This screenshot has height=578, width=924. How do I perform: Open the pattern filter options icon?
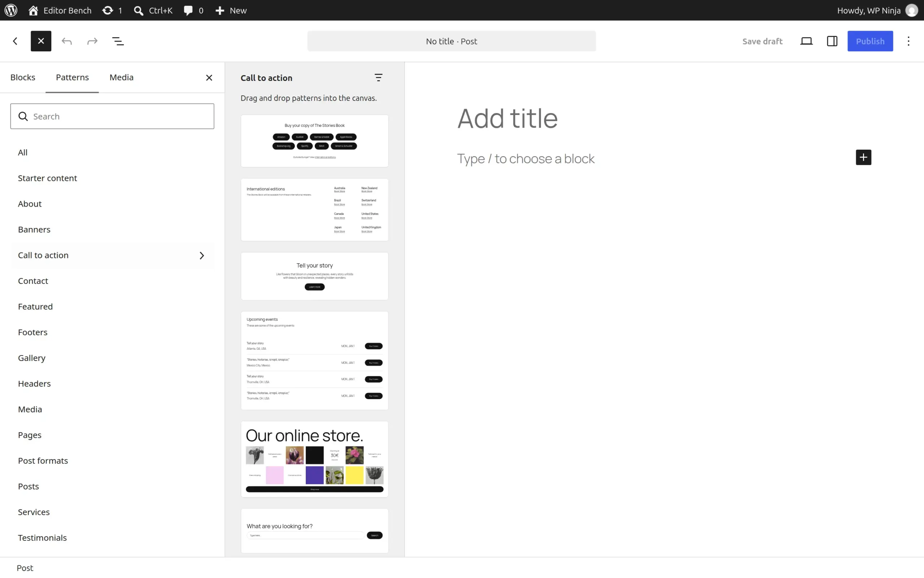point(378,78)
